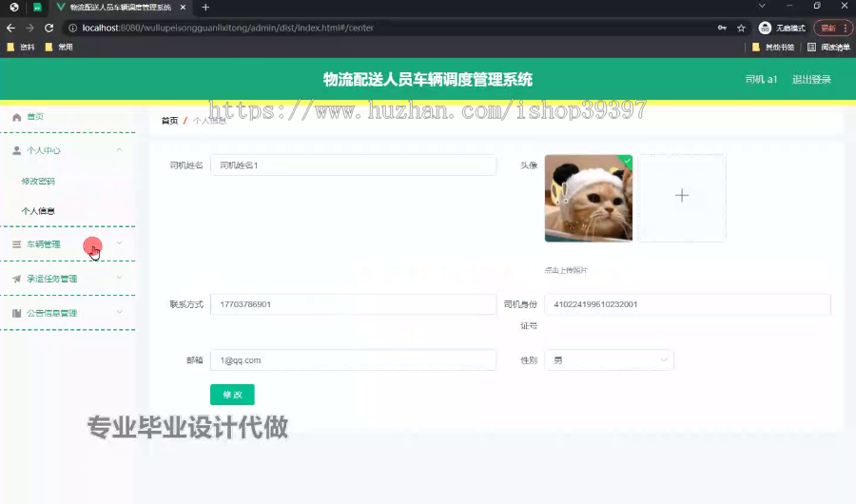Screen dimensions: 856x504
Task: Click the 首页 breadcrumb link
Action: (170, 121)
